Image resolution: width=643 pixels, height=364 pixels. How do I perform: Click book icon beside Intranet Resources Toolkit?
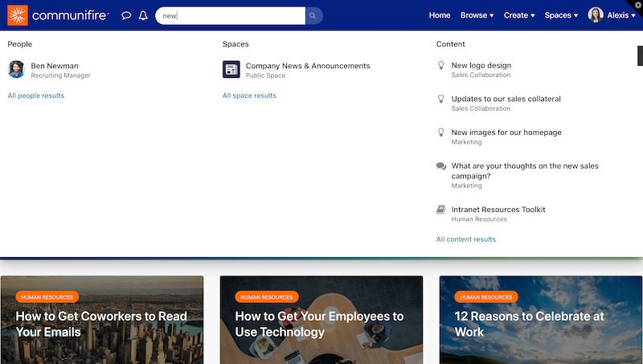pos(440,210)
